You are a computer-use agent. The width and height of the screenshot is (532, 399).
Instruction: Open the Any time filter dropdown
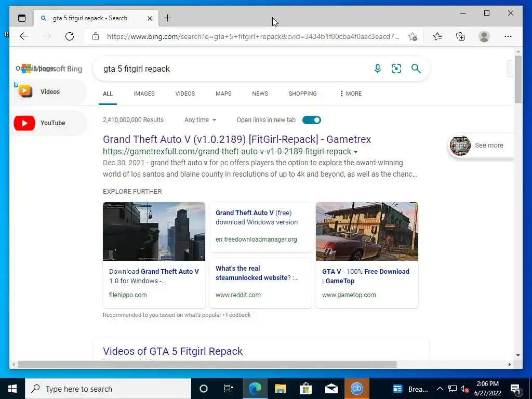coord(200,120)
